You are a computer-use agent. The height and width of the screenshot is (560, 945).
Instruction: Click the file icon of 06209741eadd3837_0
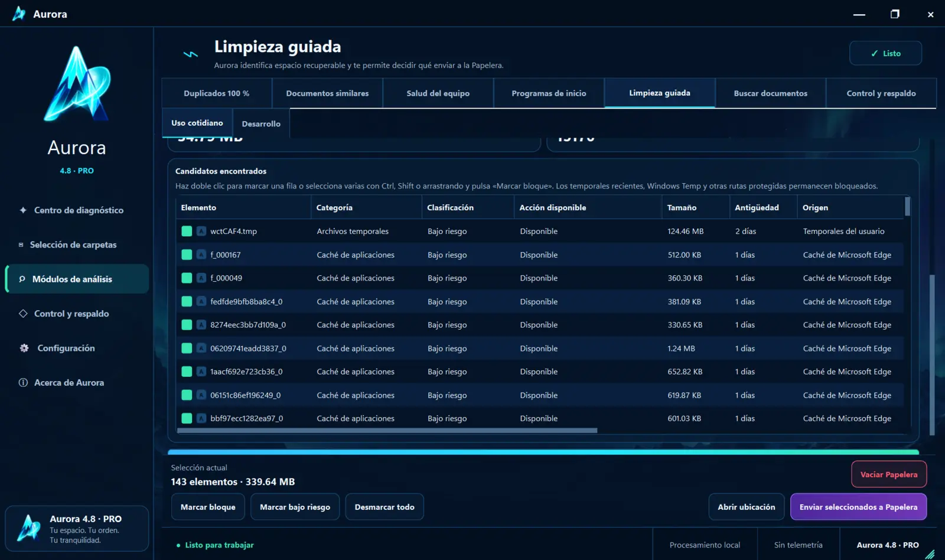[201, 349]
